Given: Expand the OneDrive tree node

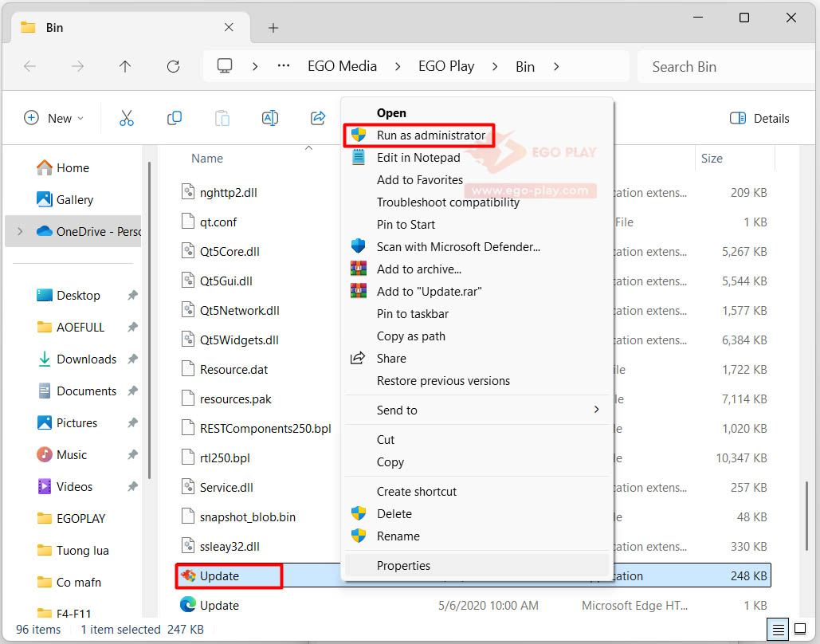Looking at the screenshot, I should coord(20,231).
